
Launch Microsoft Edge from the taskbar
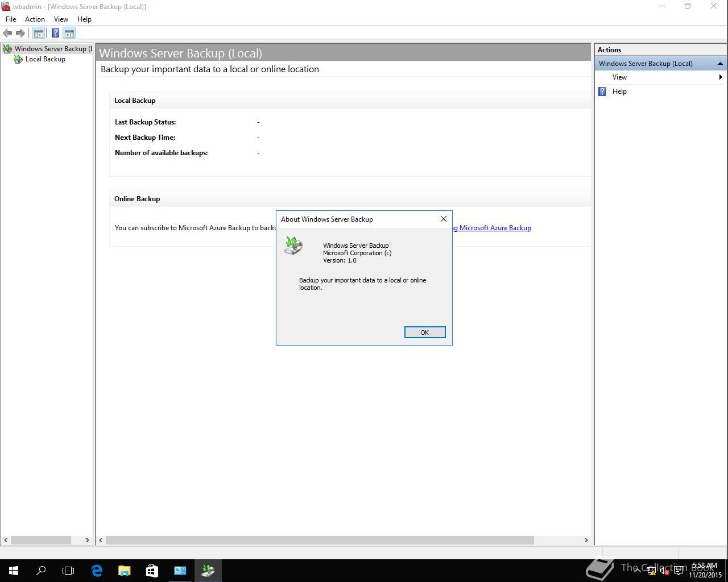pyautogui.click(x=97, y=571)
